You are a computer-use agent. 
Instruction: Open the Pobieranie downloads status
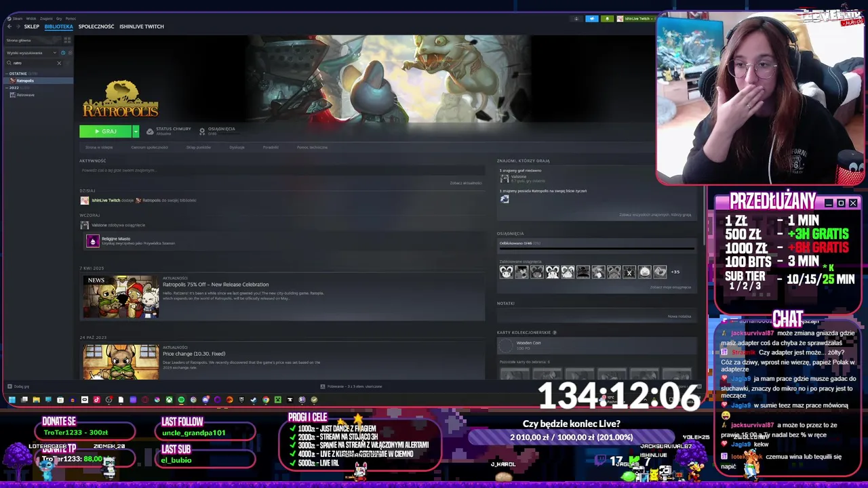[351, 386]
